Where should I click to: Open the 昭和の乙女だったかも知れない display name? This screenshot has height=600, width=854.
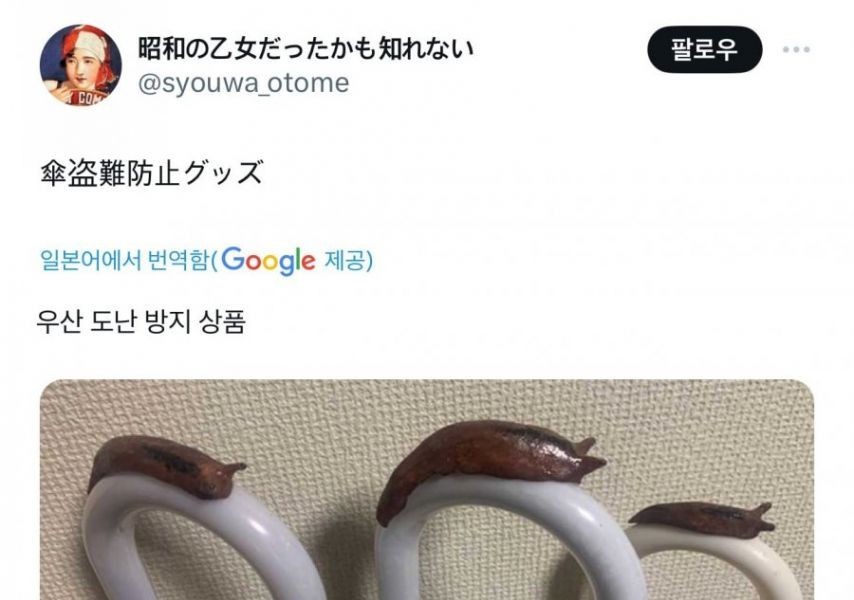[306, 49]
